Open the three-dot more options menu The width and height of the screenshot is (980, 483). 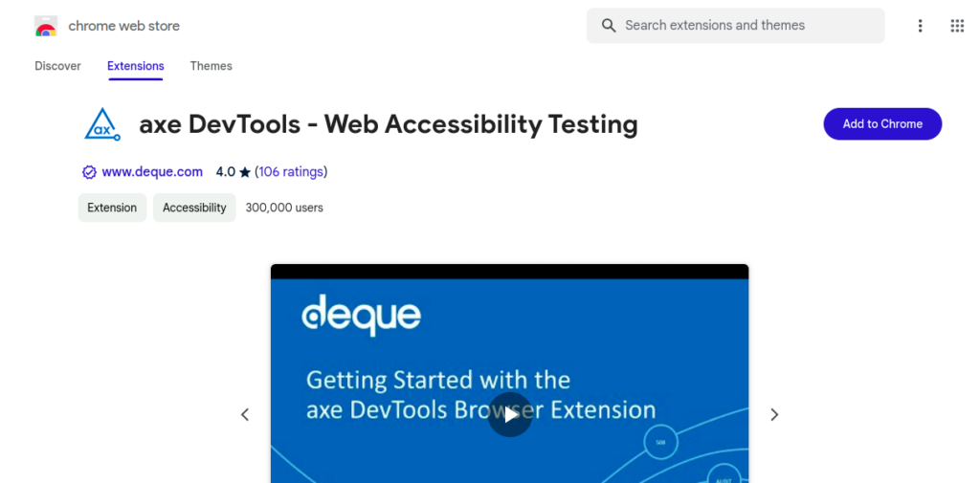point(920,26)
